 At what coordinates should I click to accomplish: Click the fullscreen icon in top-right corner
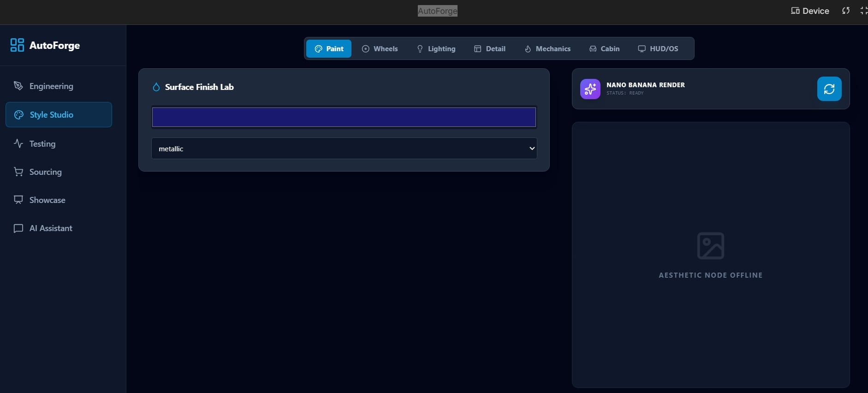click(863, 11)
